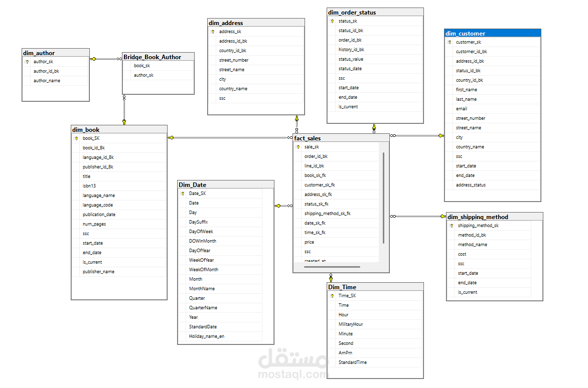Select the email field in dim_customer
Image resolution: width=588 pixels, height=388 pixels.
click(x=461, y=108)
